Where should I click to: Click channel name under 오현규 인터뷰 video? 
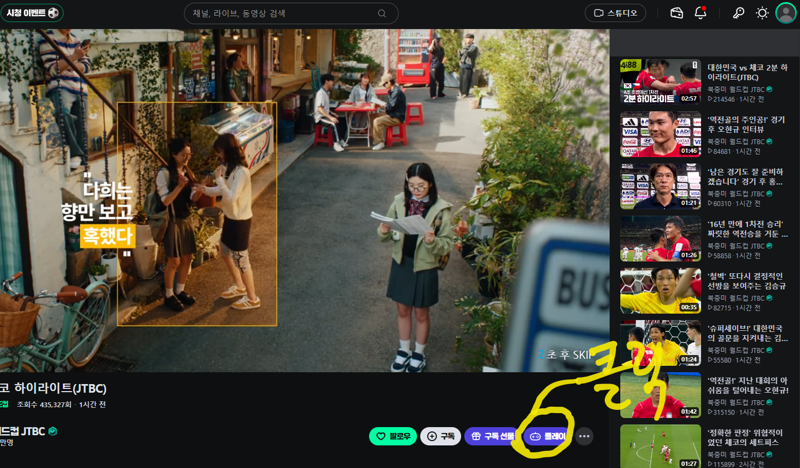736,141
